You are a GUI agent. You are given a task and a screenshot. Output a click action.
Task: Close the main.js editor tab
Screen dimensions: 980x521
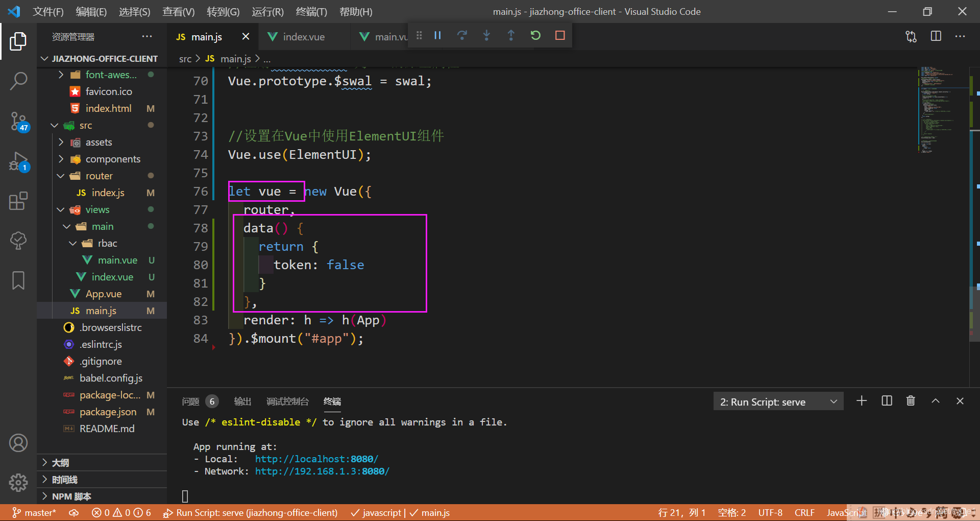(246, 36)
